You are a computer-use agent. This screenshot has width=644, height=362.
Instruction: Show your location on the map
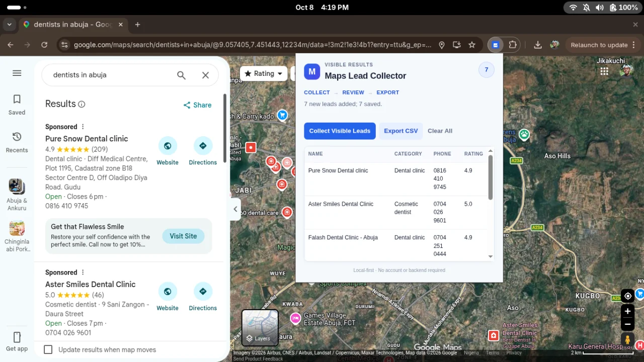click(627, 296)
